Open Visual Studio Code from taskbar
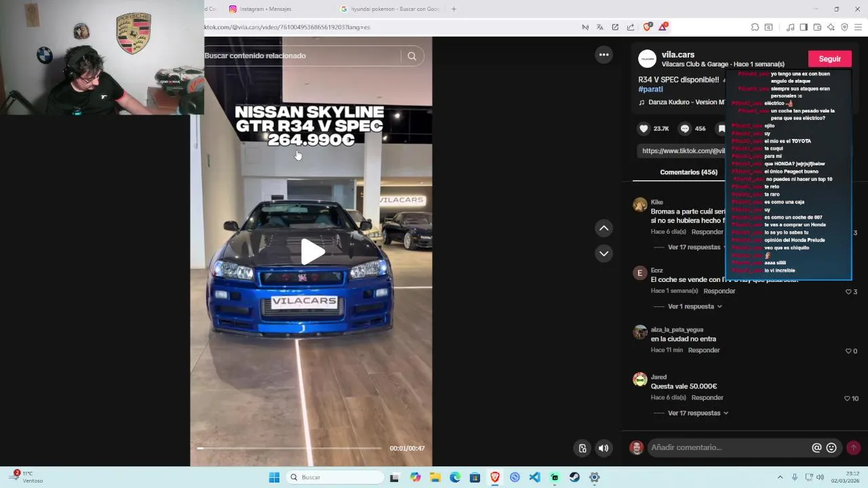 535,477
